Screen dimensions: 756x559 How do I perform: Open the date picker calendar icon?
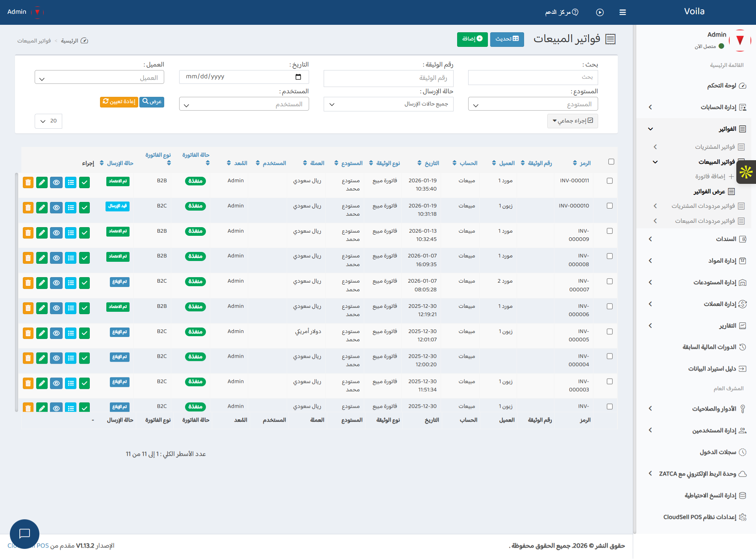[298, 77]
